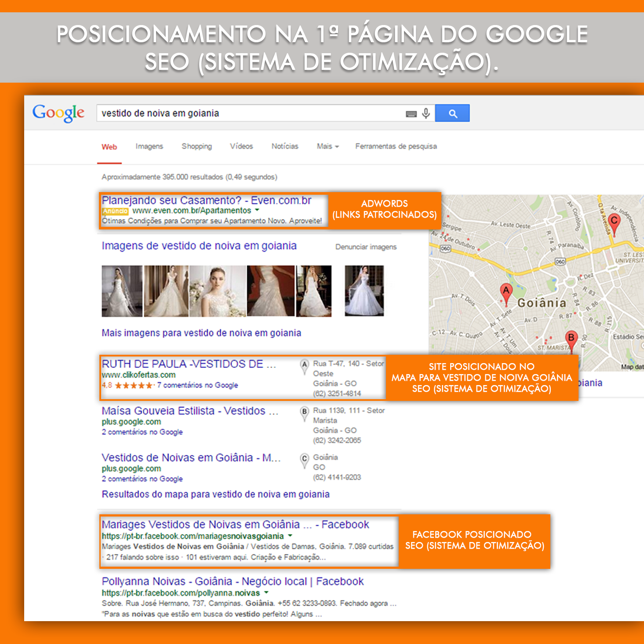The width and height of the screenshot is (644, 644).
Task: Click 2 comentários under Vestidos de Noivas
Action: [142, 479]
